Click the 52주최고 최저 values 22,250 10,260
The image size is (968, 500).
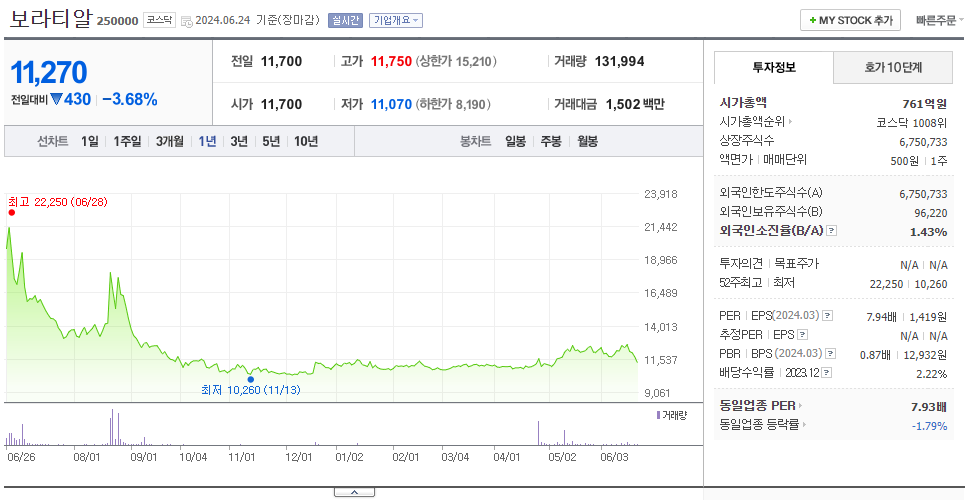(909, 284)
